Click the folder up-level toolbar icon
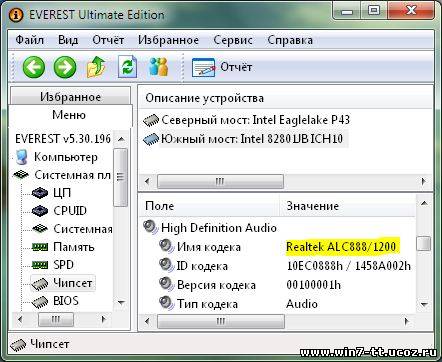The image size is (442, 362). coord(96,67)
